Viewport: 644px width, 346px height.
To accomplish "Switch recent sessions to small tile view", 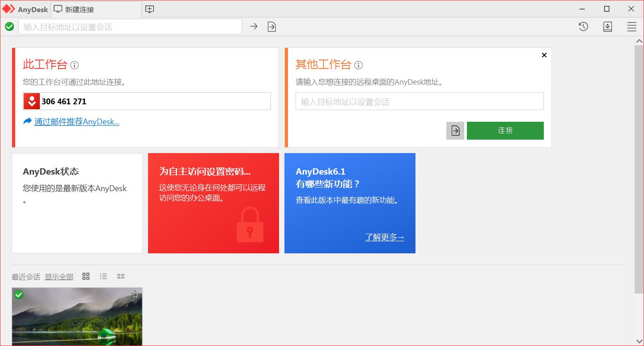I will pos(120,276).
